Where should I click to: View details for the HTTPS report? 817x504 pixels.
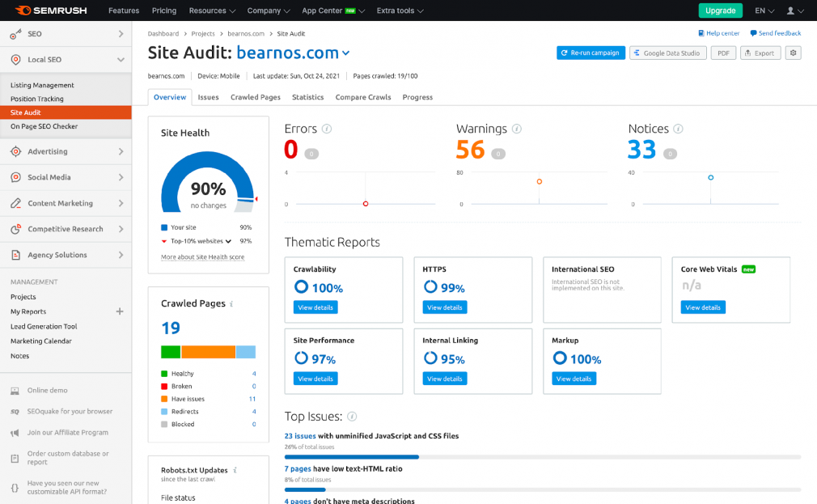pyautogui.click(x=444, y=307)
